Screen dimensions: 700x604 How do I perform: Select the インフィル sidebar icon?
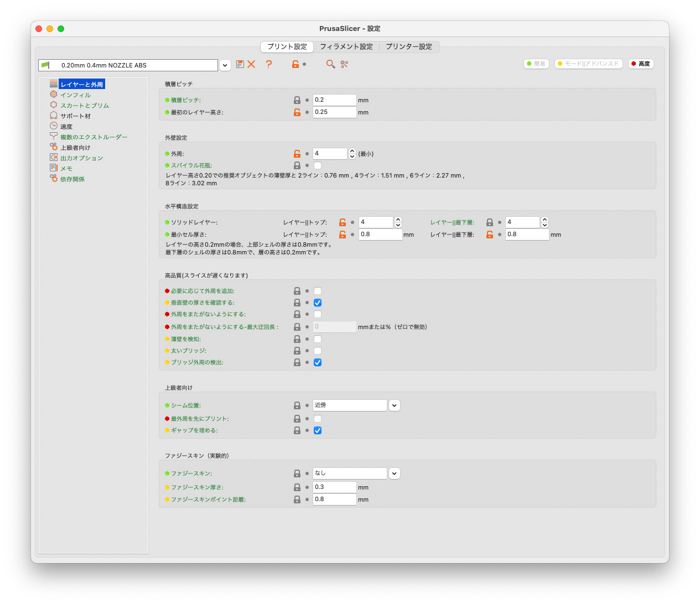54,95
